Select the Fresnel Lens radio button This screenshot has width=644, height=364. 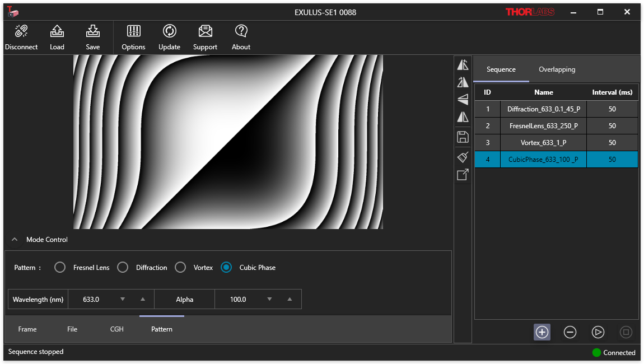[x=60, y=268]
